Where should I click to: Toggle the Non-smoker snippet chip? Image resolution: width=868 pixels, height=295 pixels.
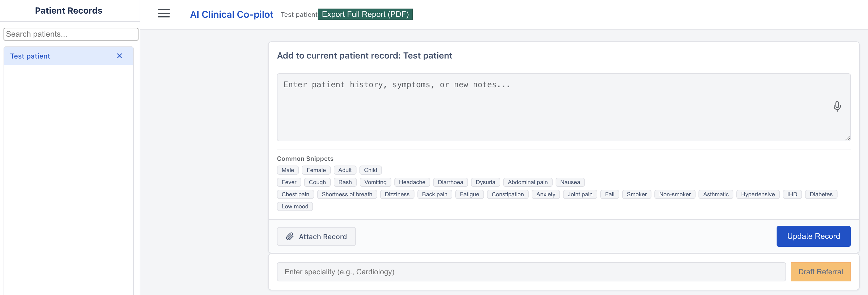(675, 194)
